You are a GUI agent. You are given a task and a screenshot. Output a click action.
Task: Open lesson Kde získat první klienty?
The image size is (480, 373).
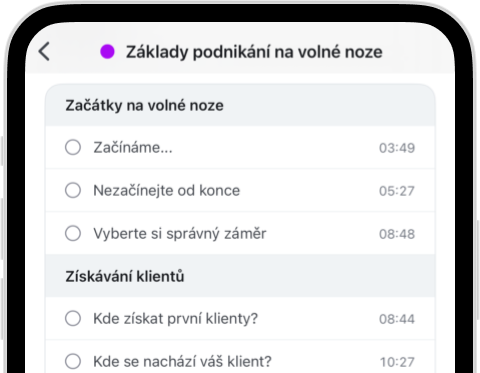pos(240,318)
